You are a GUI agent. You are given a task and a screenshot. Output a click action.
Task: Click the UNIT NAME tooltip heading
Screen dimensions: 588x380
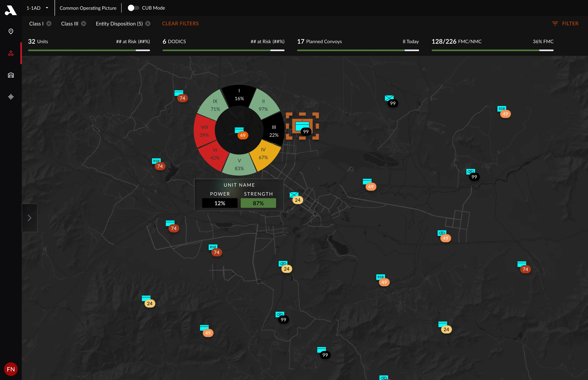(239, 185)
